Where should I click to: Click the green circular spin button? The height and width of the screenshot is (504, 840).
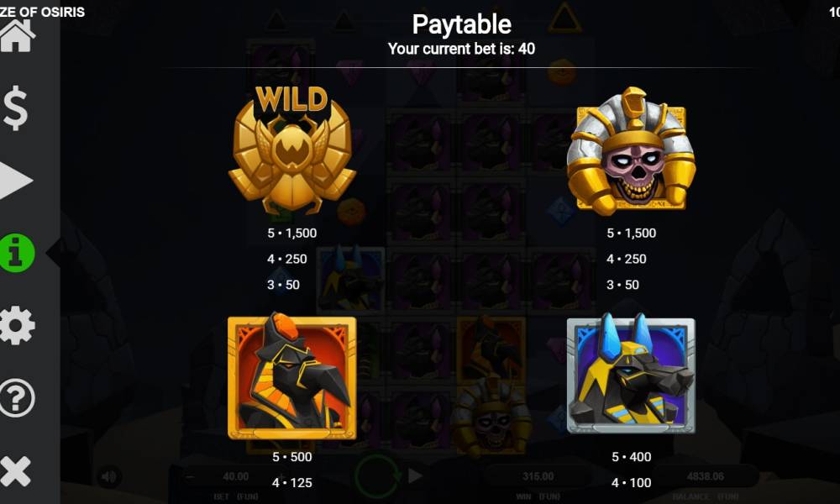(x=377, y=475)
